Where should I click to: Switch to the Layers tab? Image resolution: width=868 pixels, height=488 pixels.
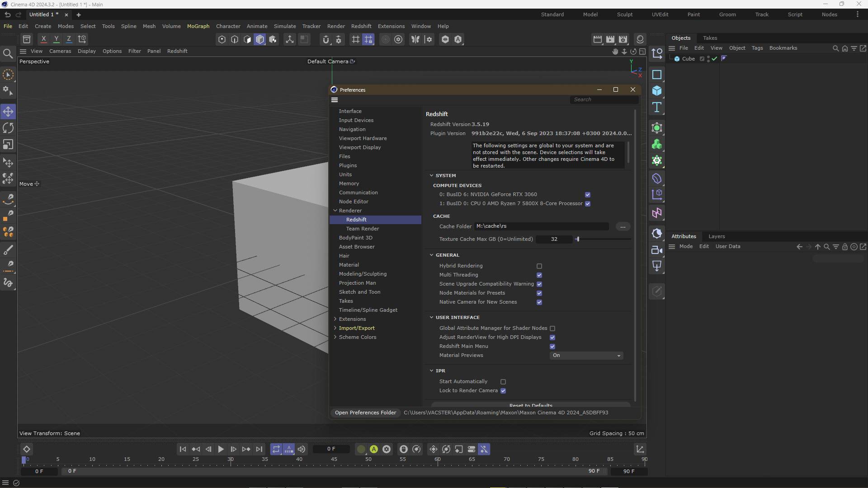[716, 236]
